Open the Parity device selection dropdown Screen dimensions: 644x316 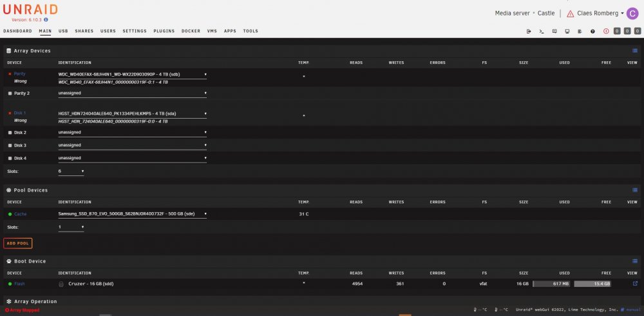pyautogui.click(x=132, y=74)
